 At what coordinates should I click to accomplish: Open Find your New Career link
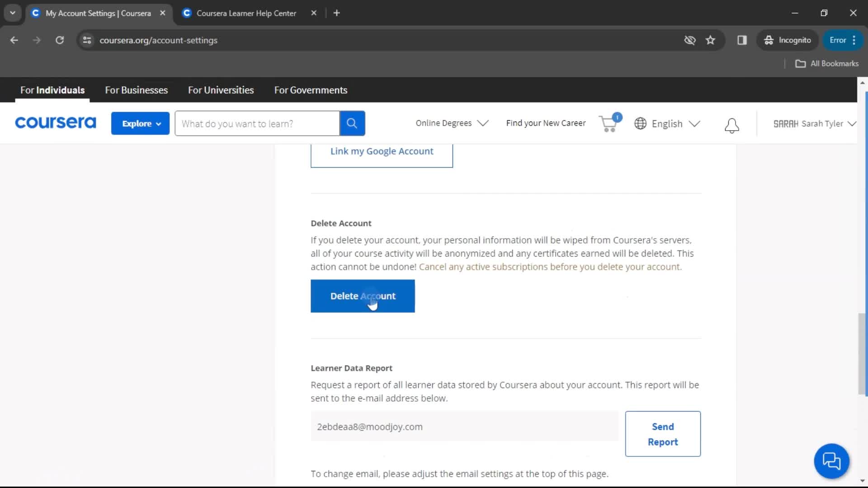click(x=546, y=123)
